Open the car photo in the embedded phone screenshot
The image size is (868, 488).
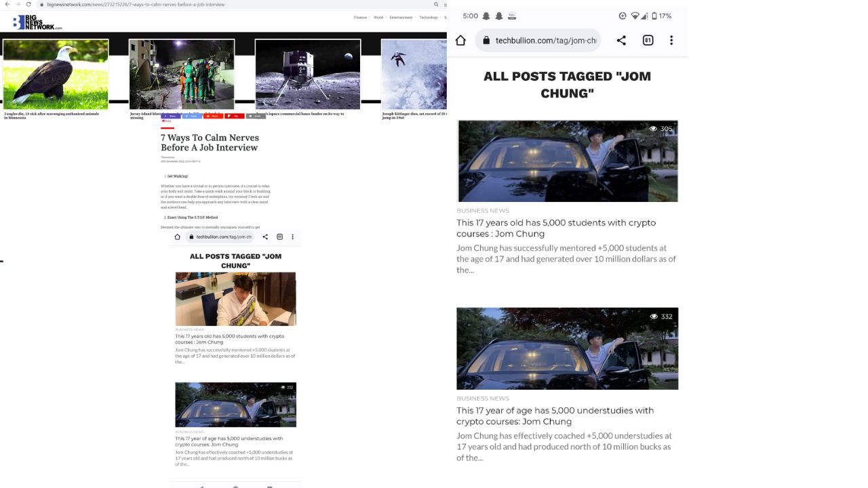(235, 405)
